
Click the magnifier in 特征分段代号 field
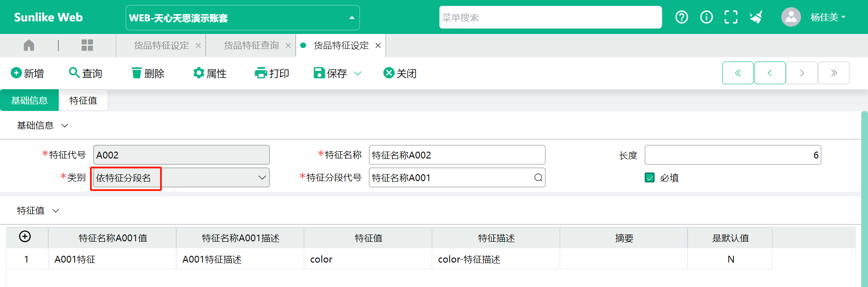pos(538,177)
